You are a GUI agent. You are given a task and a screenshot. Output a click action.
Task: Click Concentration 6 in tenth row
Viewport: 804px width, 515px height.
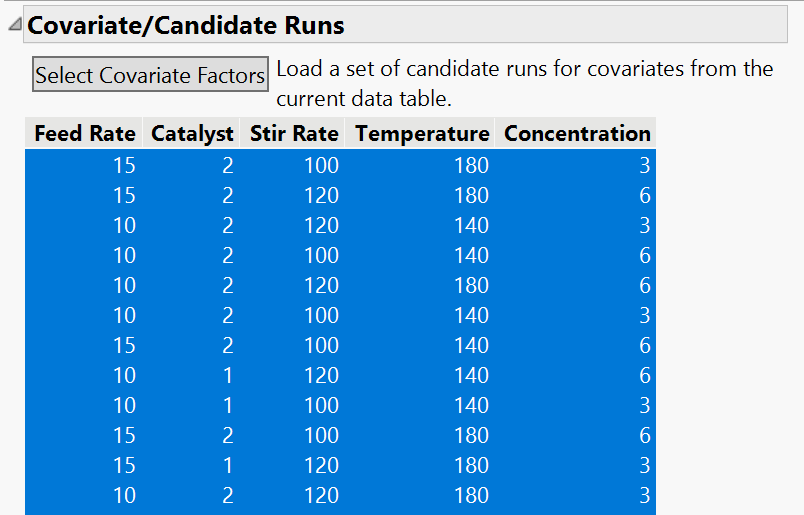pyautogui.click(x=645, y=435)
